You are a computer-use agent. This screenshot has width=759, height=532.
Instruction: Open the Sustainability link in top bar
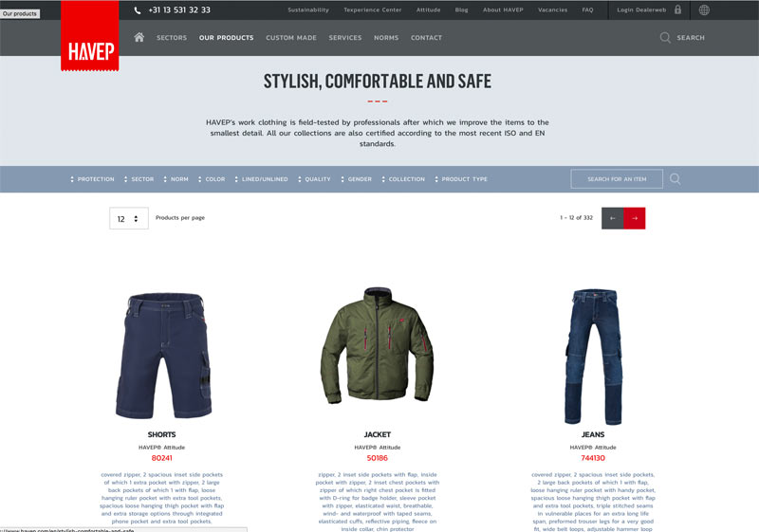coord(308,10)
